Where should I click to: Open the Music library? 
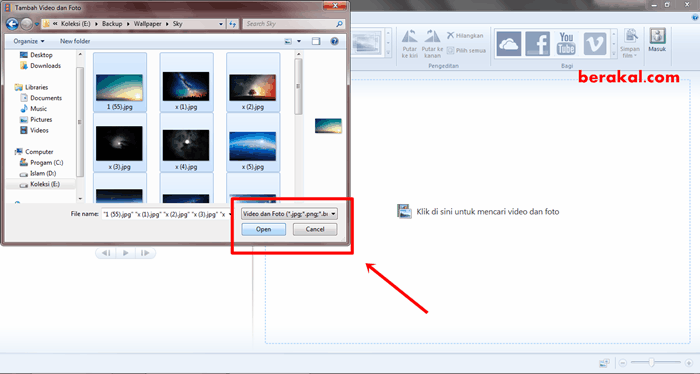point(34,108)
